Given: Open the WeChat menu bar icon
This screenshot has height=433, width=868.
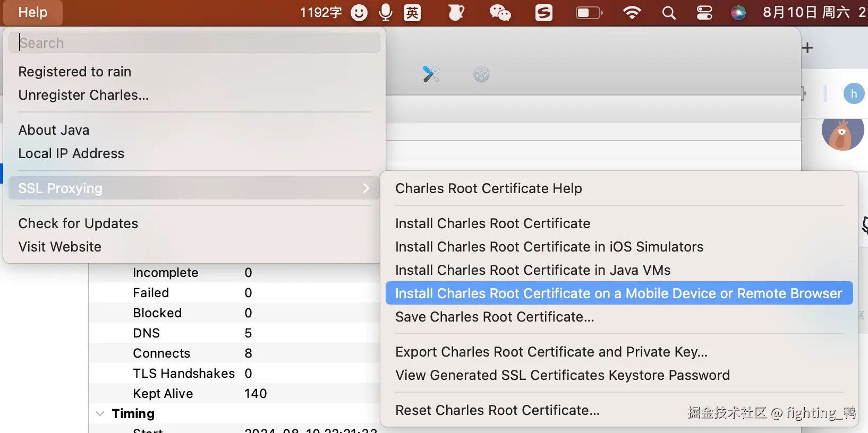Looking at the screenshot, I should click(500, 12).
